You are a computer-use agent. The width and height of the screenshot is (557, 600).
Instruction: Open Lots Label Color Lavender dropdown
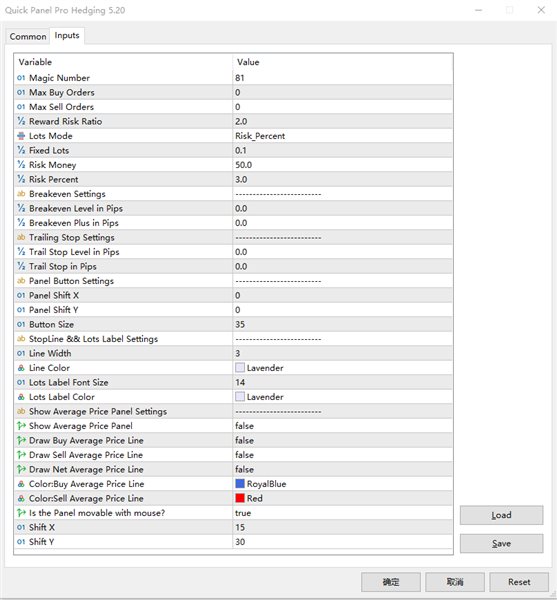point(342,397)
